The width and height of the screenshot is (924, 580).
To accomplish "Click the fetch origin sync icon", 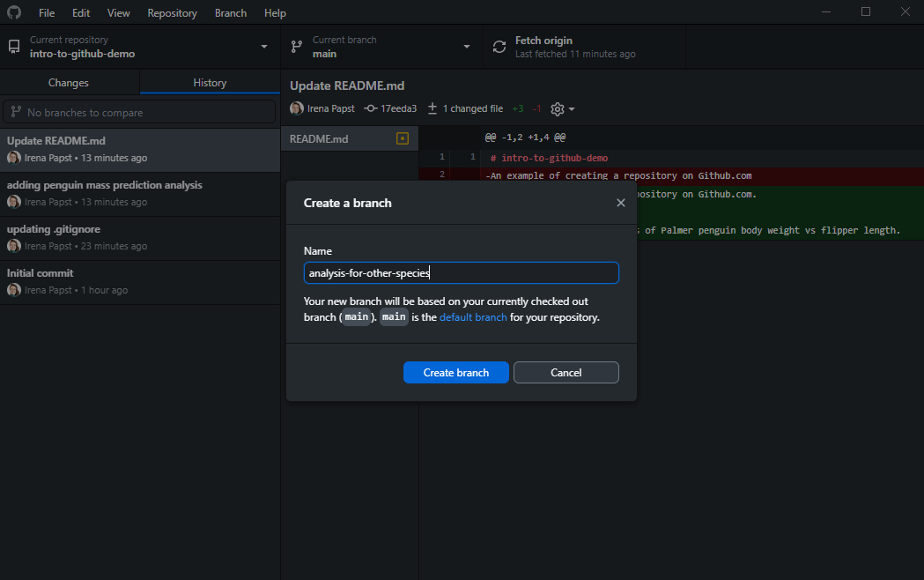I will pyautogui.click(x=499, y=47).
